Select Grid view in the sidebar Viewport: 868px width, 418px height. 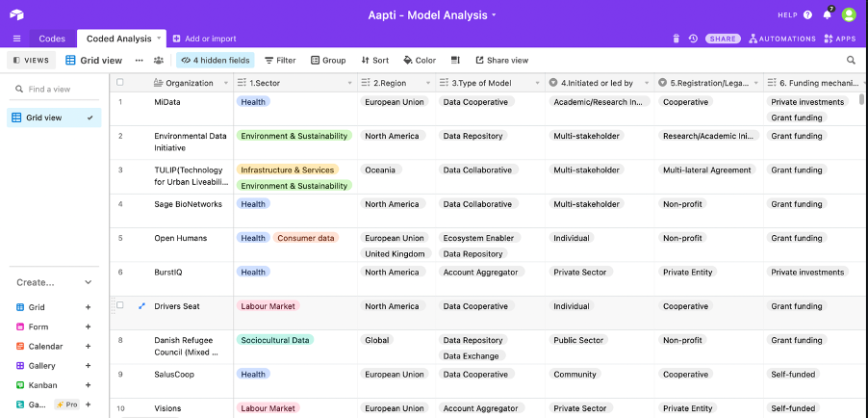point(54,118)
